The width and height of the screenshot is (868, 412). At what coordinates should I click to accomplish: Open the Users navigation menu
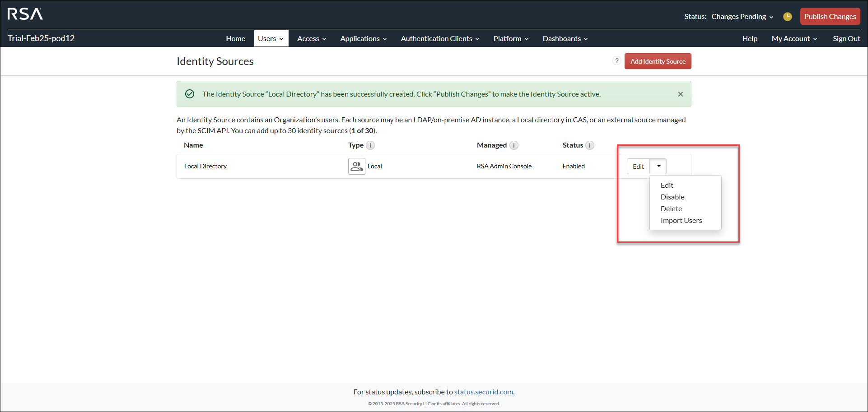click(x=271, y=38)
